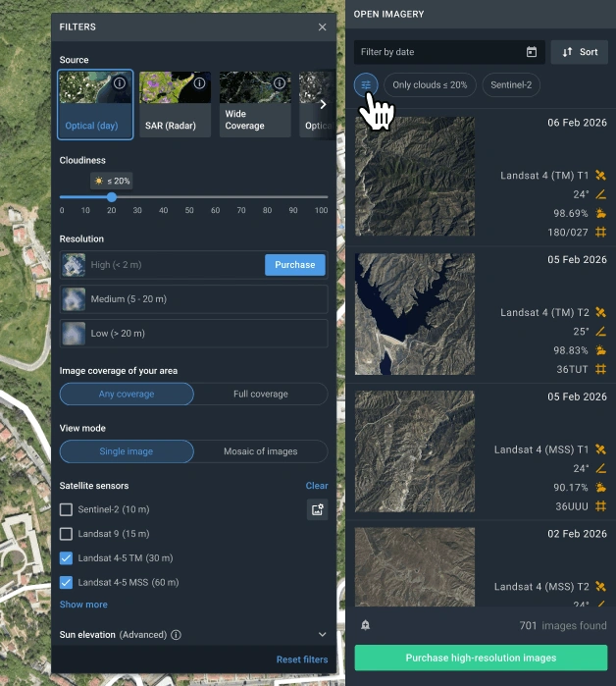Click cloud icon next to 98.83%
Image resolution: width=616 pixels, height=686 pixels.
[600, 350]
